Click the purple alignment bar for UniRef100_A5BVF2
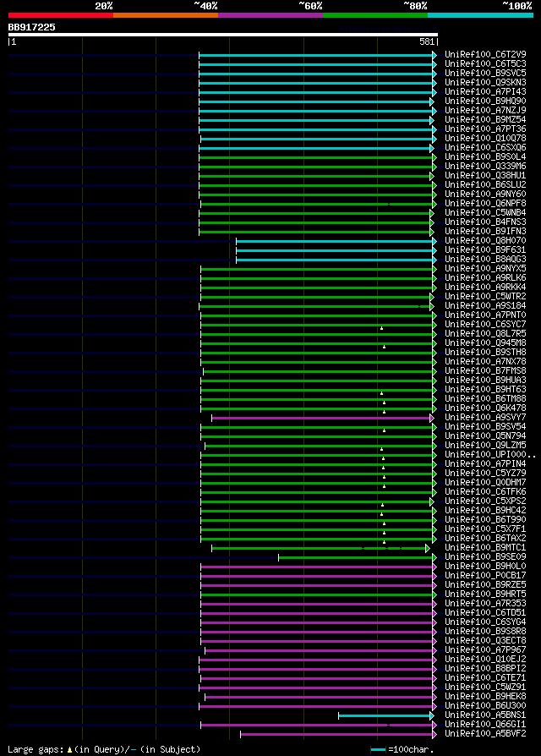 pos(339,735)
